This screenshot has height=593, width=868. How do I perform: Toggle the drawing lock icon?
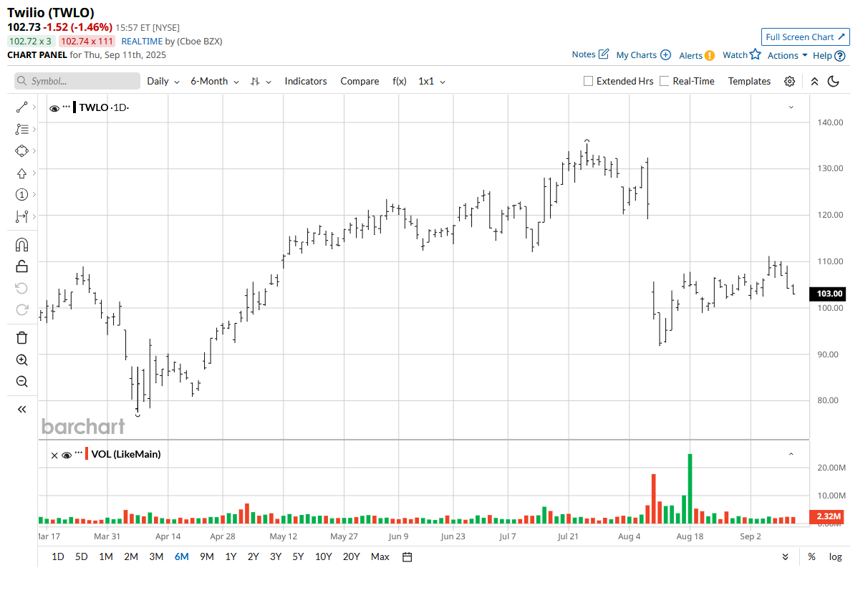click(x=21, y=266)
